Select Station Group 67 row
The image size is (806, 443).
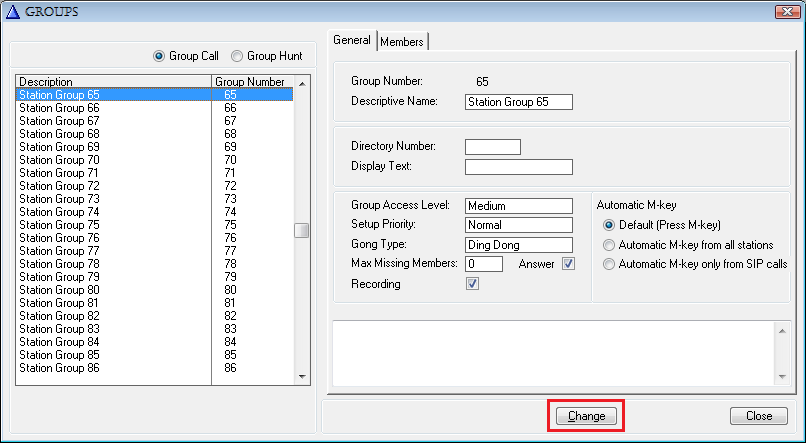point(155,121)
